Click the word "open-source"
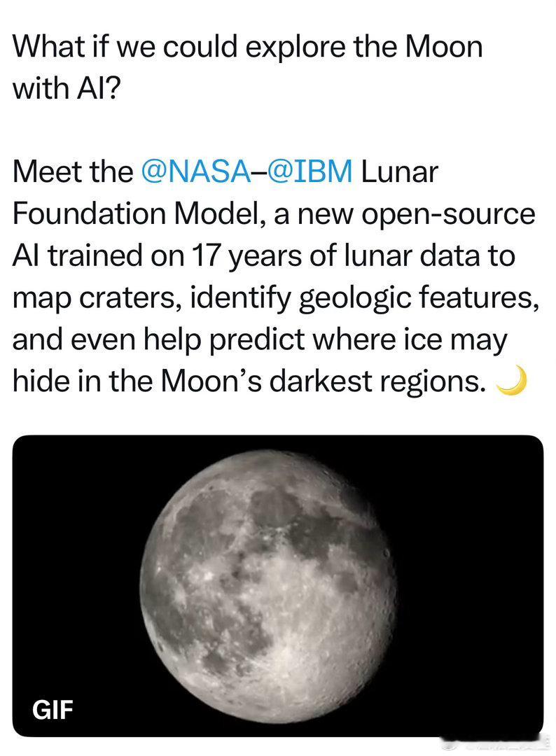Screen dimensions: 556x756 tap(448, 215)
